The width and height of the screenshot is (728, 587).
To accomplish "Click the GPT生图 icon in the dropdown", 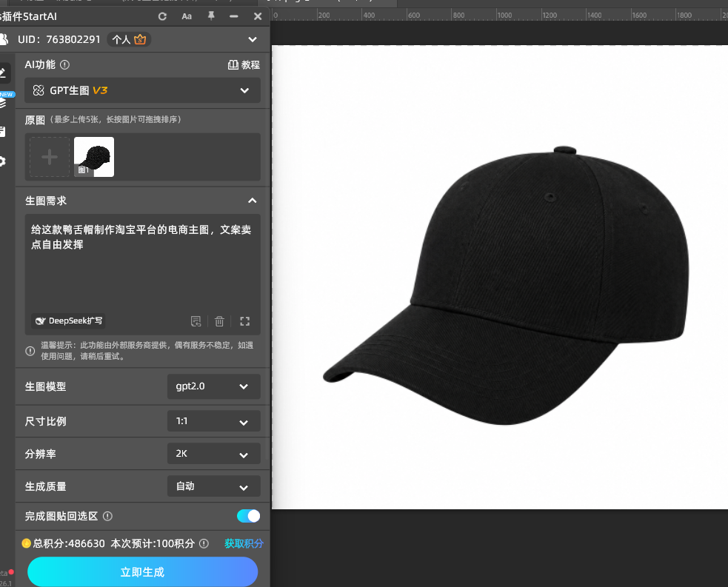I will pos(39,90).
